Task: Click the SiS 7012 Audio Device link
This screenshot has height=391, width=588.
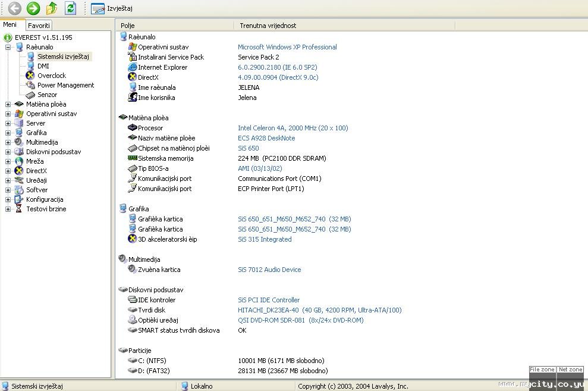Action: point(269,270)
